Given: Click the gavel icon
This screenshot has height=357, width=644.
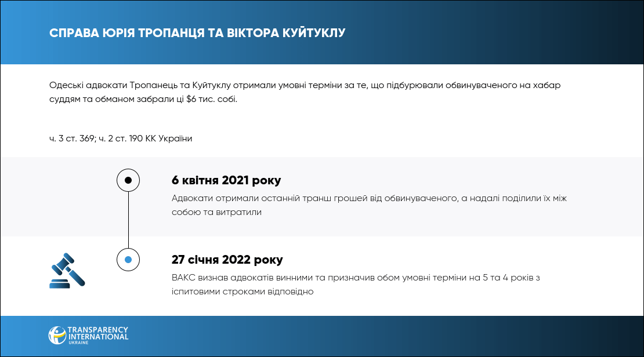Looking at the screenshot, I should pyautogui.click(x=67, y=270).
